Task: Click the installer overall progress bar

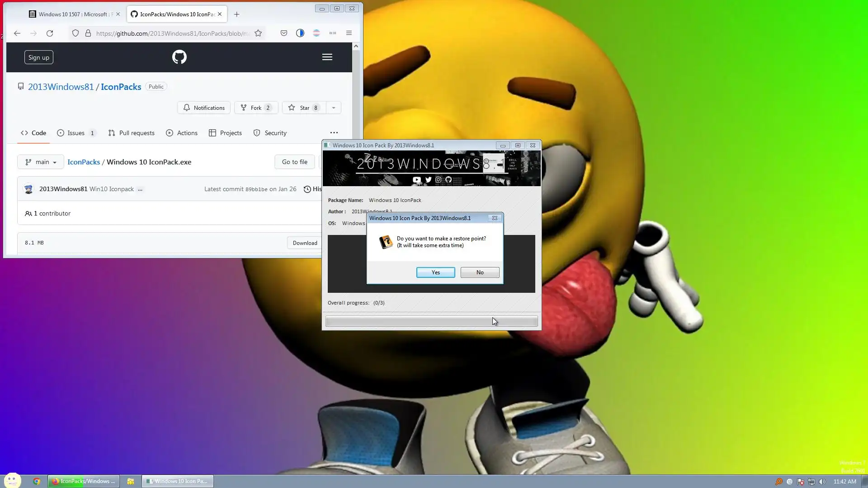Action: (x=431, y=321)
